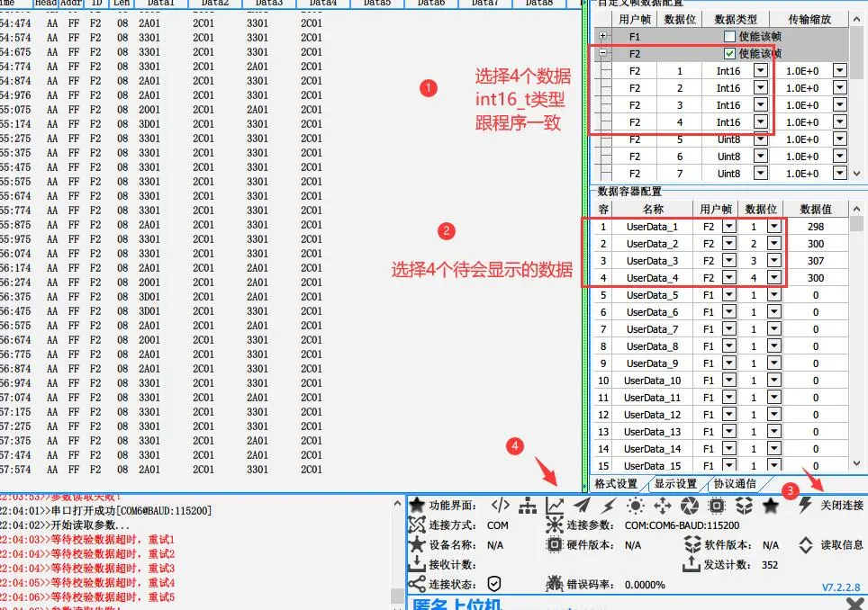Viewport: 868px width, 610px height.
Task: Enable the F1 frame 使能该帧 checkbox
Action: point(730,36)
